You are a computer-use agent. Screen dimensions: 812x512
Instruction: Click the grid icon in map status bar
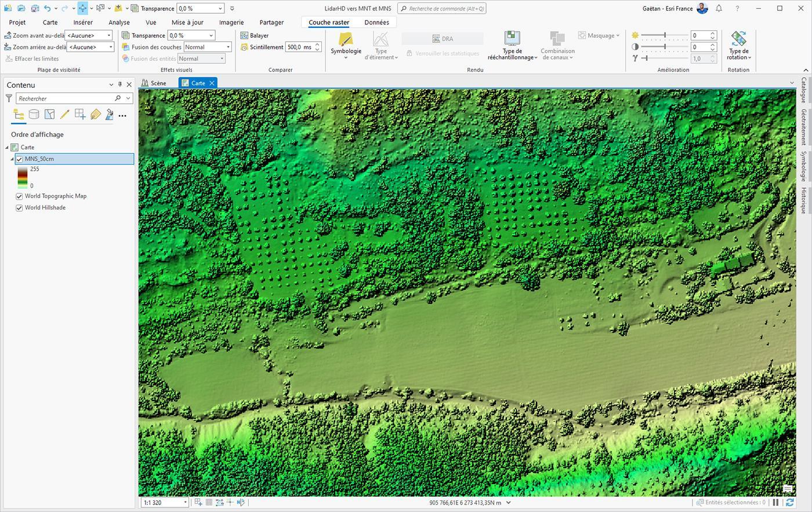tap(209, 503)
